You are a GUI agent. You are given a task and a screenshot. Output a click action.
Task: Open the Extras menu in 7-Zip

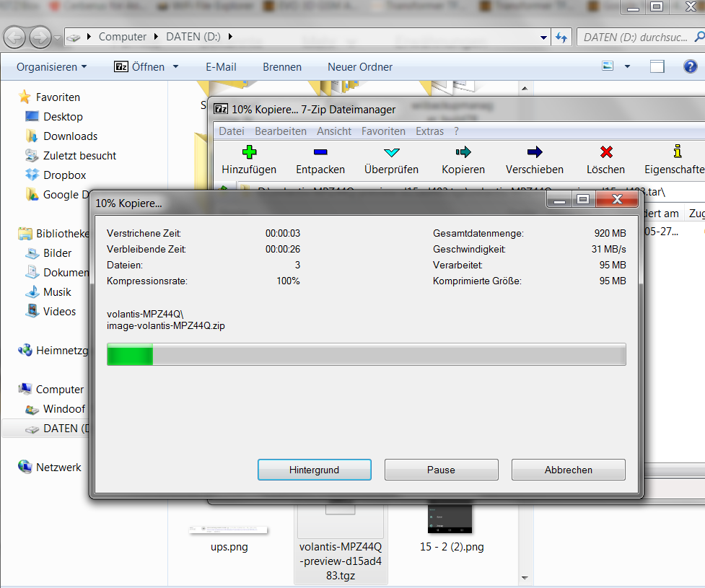(x=430, y=131)
